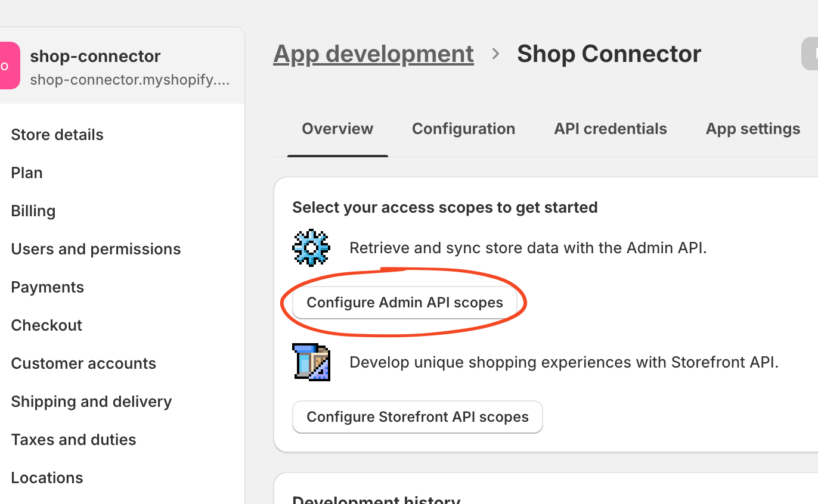The height and width of the screenshot is (504, 818).
Task: Click Configure Admin API scopes button
Action: click(405, 303)
